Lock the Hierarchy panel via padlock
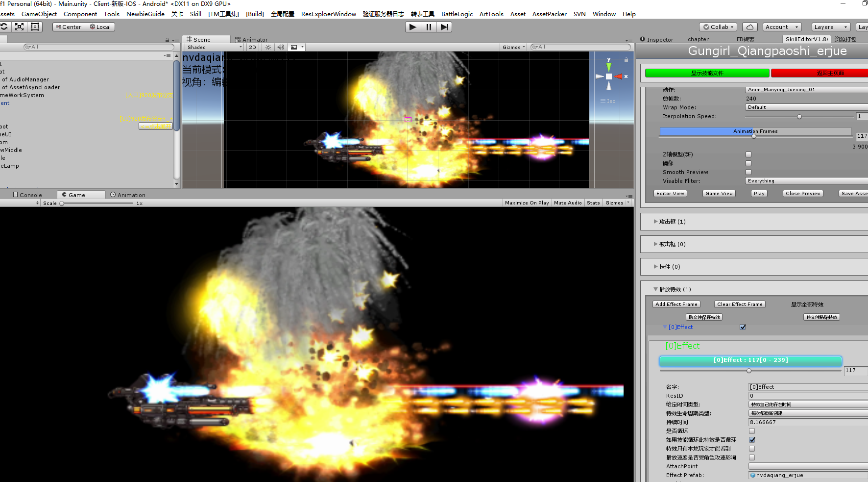This screenshot has width=868, height=482. tap(167, 40)
